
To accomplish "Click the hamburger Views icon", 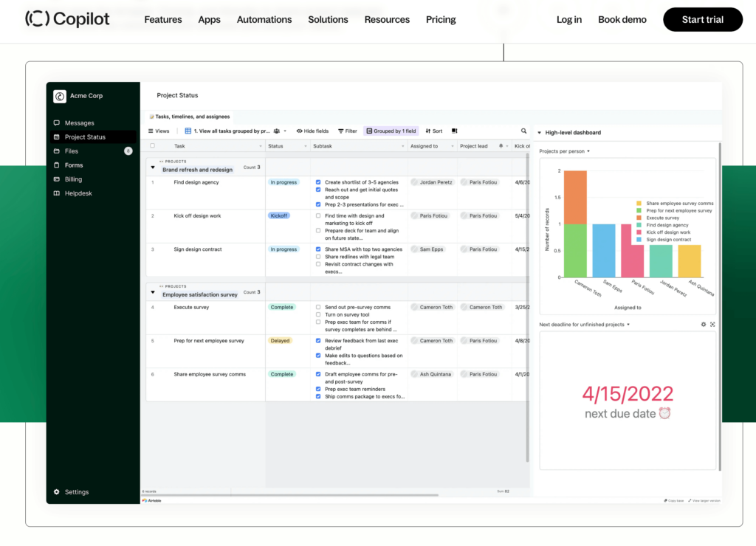I will click(151, 131).
